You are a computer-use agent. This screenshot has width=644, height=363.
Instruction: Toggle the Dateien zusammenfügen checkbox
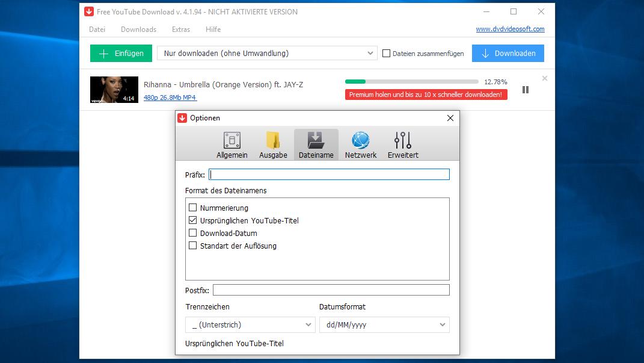point(386,54)
